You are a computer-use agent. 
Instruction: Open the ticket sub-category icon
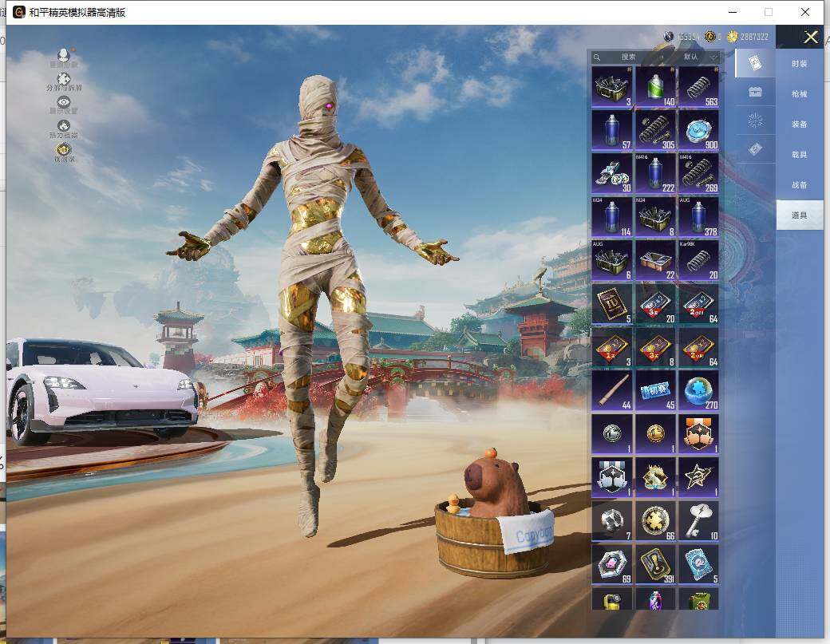(755, 149)
